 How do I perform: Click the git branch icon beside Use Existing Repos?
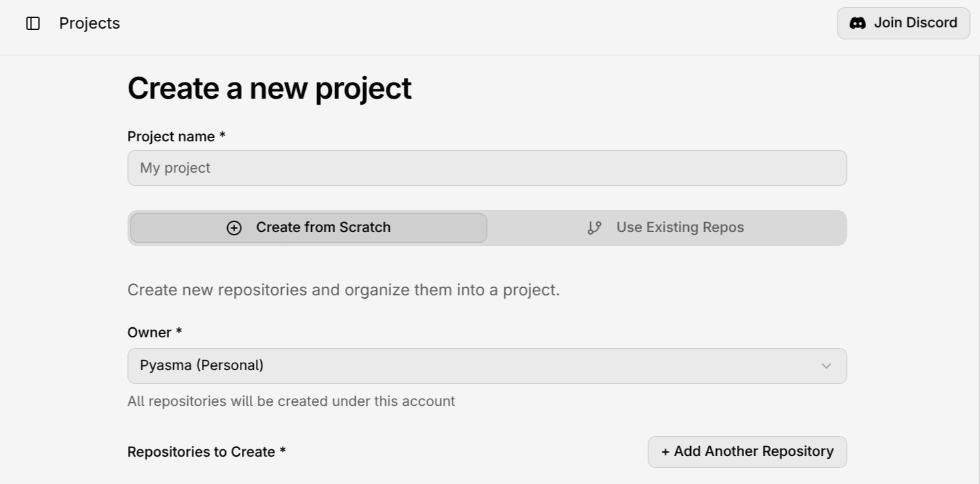click(x=594, y=228)
